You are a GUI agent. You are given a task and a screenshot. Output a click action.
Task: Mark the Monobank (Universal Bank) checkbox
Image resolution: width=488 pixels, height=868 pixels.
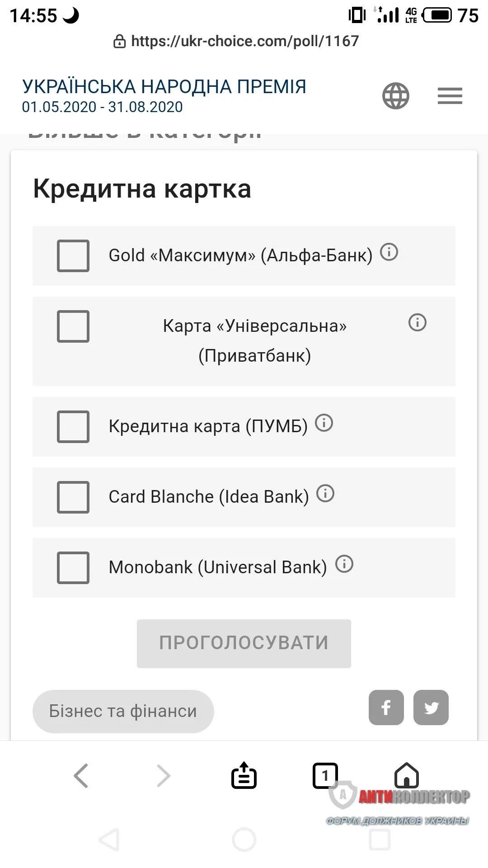point(73,567)
